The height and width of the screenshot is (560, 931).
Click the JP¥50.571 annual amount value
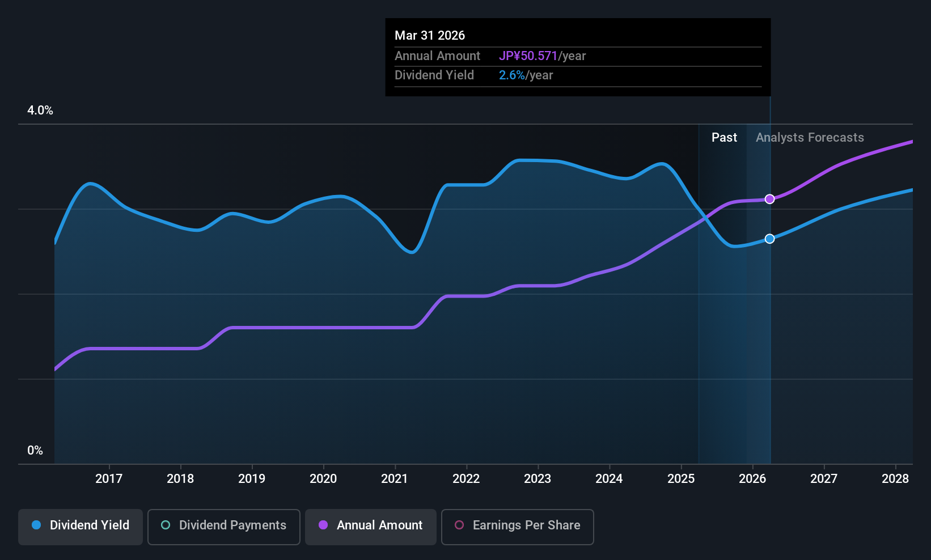pyautogui.click(x=528, y=56)
